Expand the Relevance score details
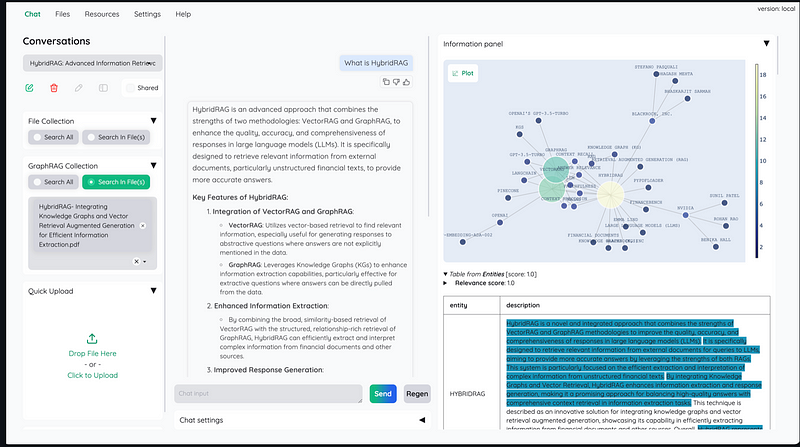The width and height of the screenshot is (800, 447). pos(445,283)
